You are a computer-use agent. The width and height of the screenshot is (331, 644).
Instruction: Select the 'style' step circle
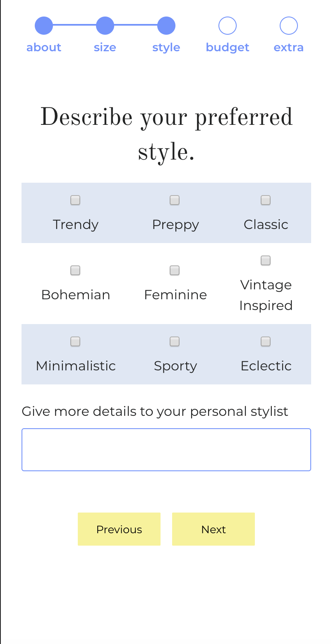(166, 26)
